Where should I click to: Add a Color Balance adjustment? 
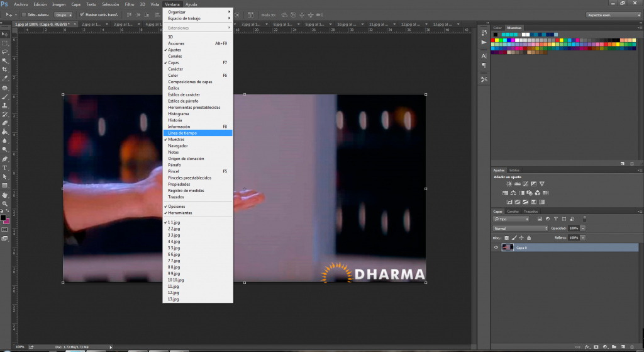point(513,193)
